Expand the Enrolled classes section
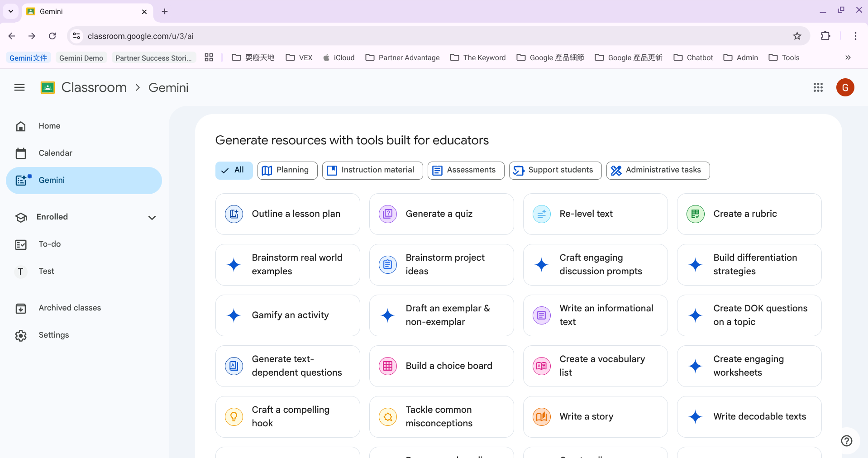Viewport: 868px width, 458px height. tap(152, 218)
